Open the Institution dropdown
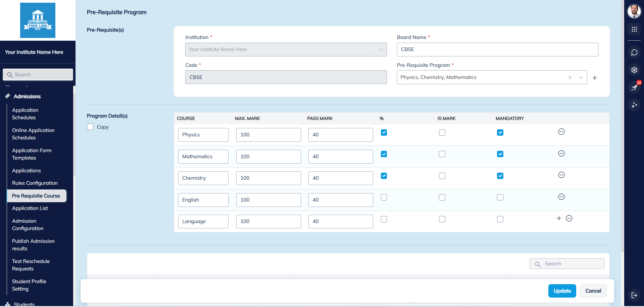The height and width of the screenshot is (307, 644). coord(381,49)
